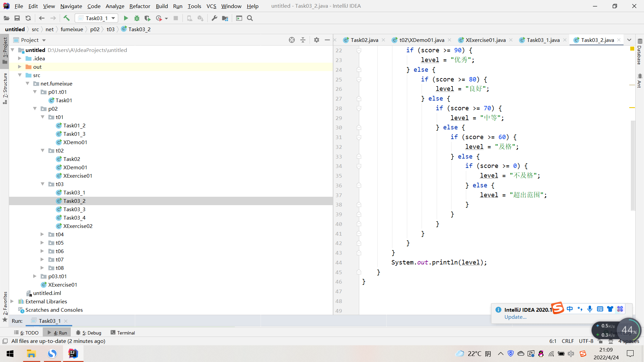This screenshot has height=362, width=644.
Task: Click fumeixue in breadcrumb bar
Action: click(x=72, y=29)
